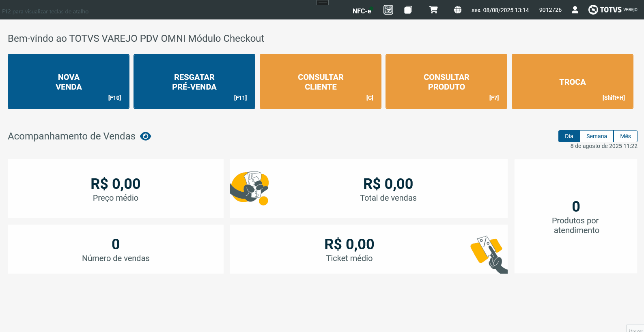Screen dimensions: 644x332
Task: Start a Nova Venda
Action: [69, 81]
